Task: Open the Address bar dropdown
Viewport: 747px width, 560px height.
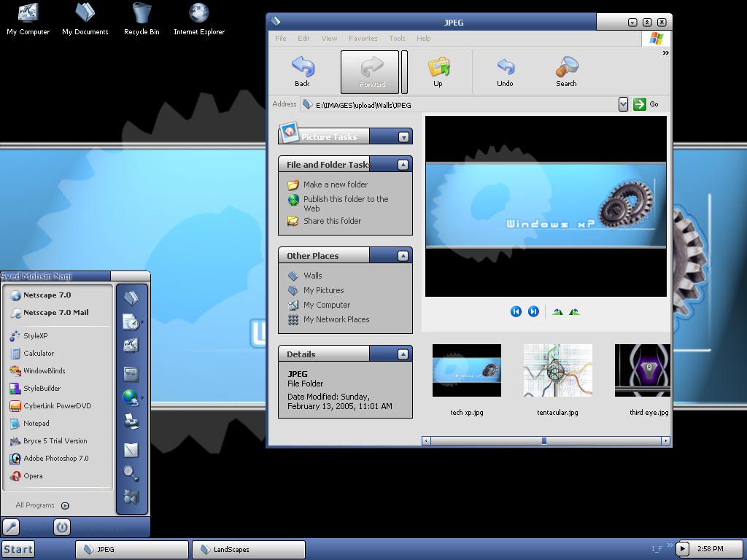Action: coord(623,104)
